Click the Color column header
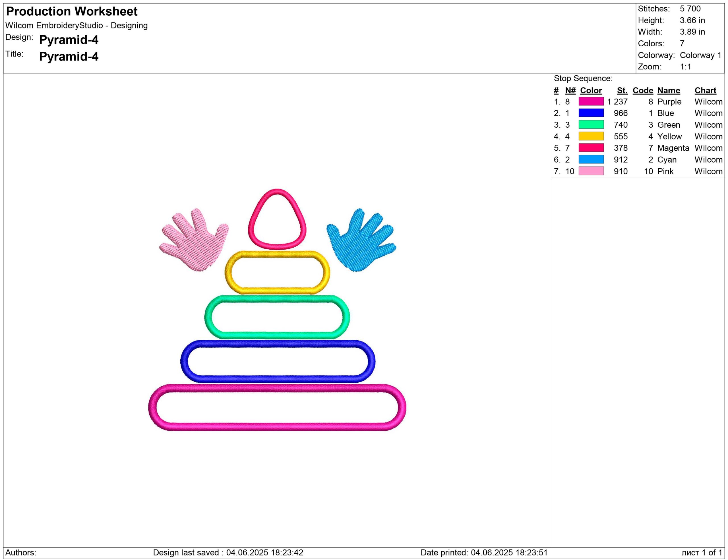Screen dimensions: 728x560 (591, 90)
